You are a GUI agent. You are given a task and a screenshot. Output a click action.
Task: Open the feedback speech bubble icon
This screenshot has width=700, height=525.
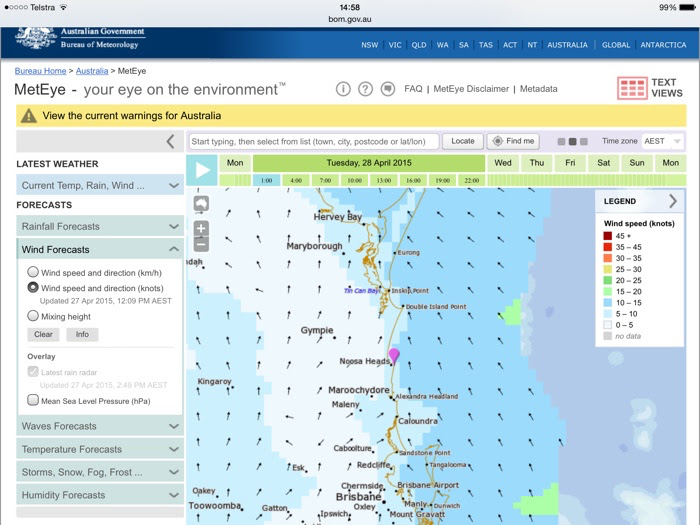click(388, 89)
